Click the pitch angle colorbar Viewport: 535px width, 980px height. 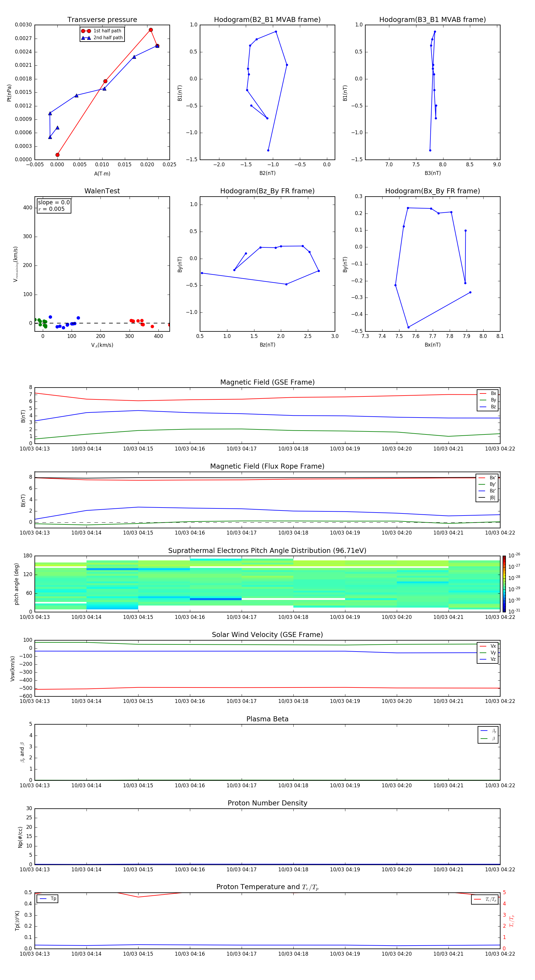click(x=504, y=584)
